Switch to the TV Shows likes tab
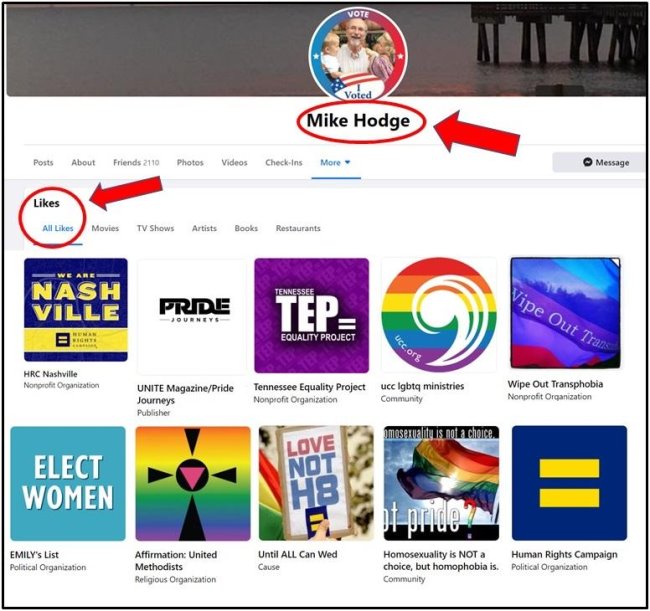650x611 pixels. 155,228
